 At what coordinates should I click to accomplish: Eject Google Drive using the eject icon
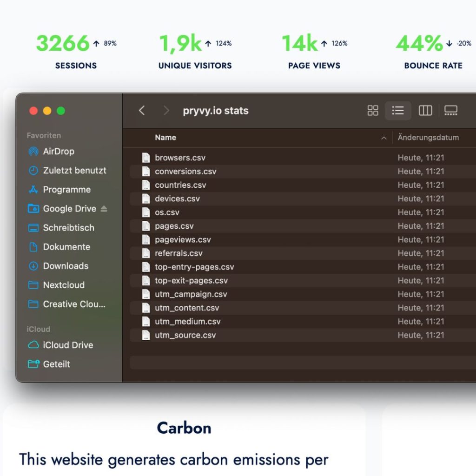104,209
